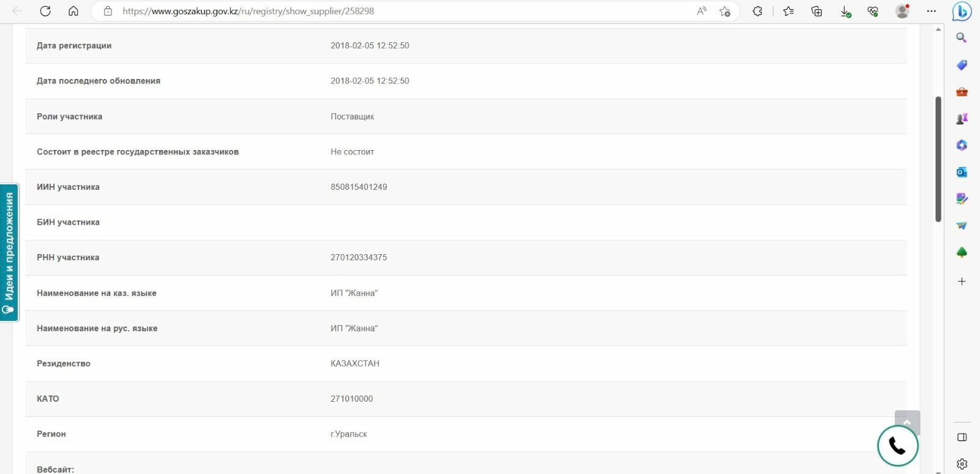Add this page to favorites star
Viewport: 980px width, 474px height.
coord(725,11)
